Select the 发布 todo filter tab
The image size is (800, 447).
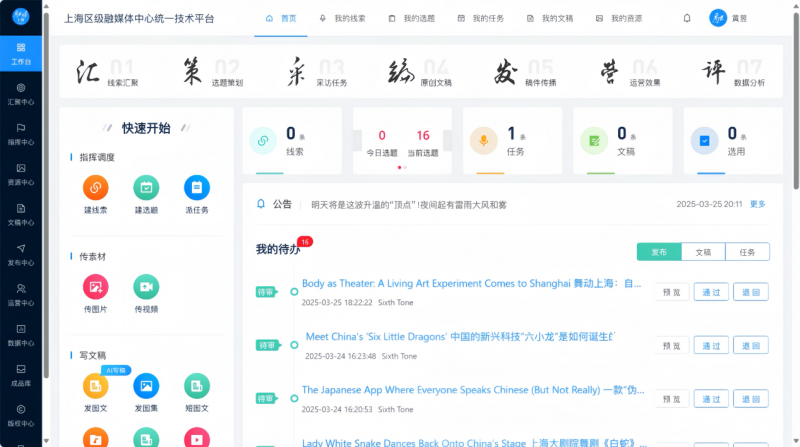(x=659, y=252)
